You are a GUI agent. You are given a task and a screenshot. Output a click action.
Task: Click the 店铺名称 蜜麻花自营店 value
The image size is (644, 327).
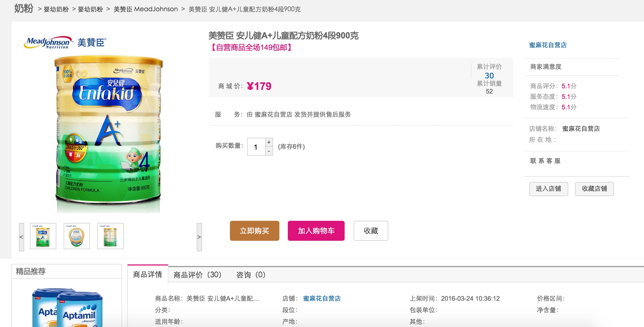click(581, 129)
